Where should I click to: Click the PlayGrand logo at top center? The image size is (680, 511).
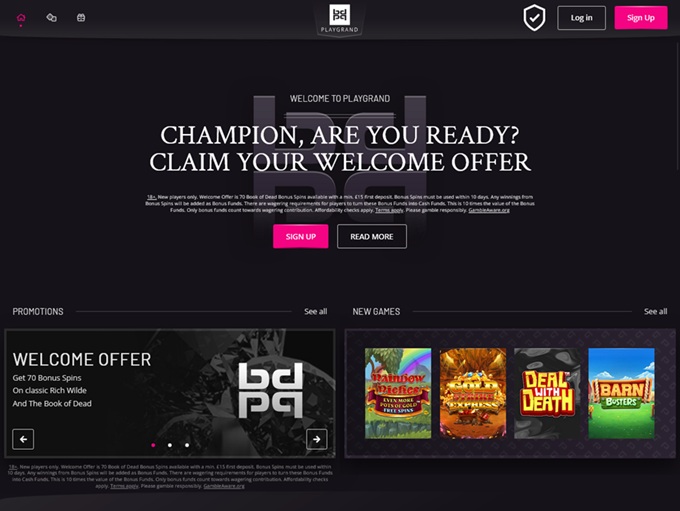pos(340,19)
